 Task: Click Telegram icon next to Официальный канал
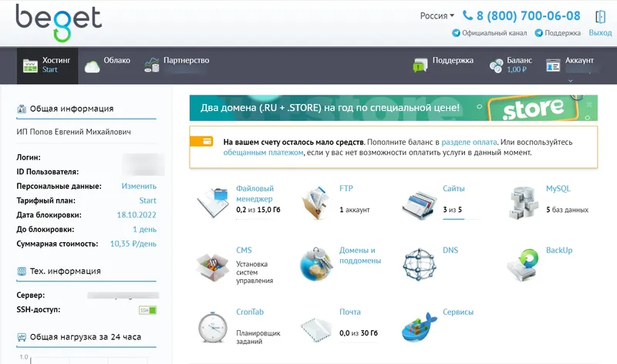[456, 33]
